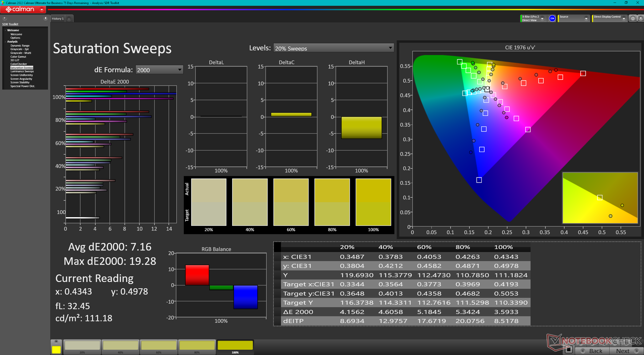Collapse the SDR Toolkit side panel arrow

45,18
